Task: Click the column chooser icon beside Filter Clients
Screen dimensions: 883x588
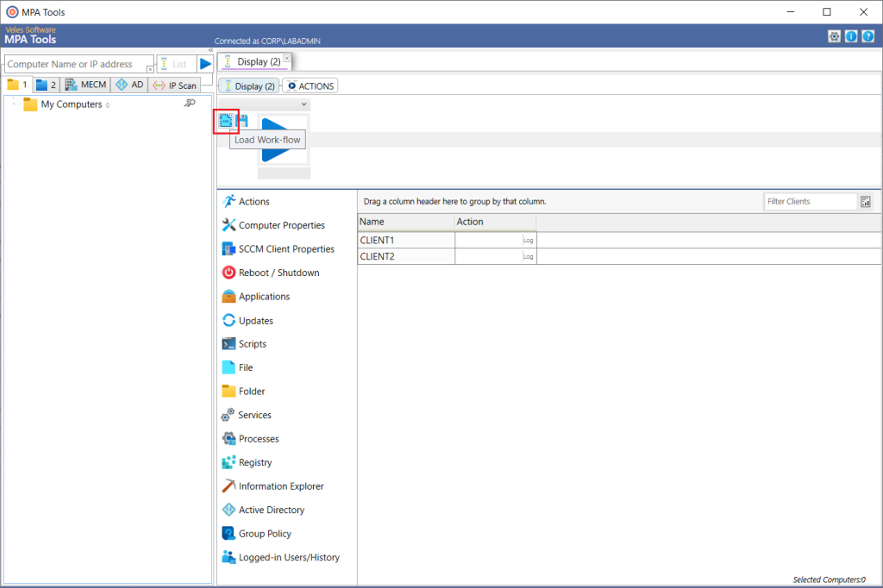Action: point(865,202)
